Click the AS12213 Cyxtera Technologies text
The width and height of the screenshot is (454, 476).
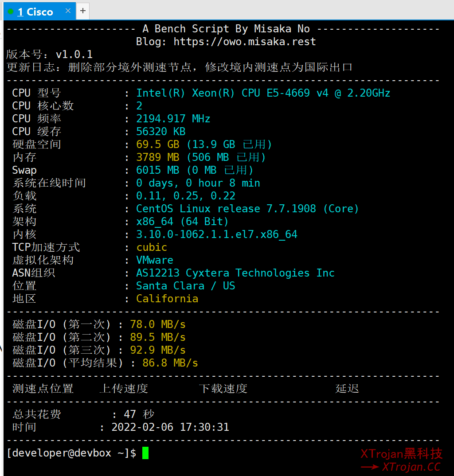pyautogui.click(x=235, y=273)
